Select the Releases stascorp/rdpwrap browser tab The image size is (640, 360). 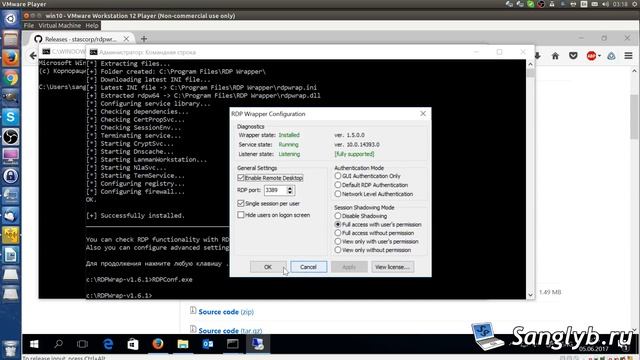(x=80, y=39)
